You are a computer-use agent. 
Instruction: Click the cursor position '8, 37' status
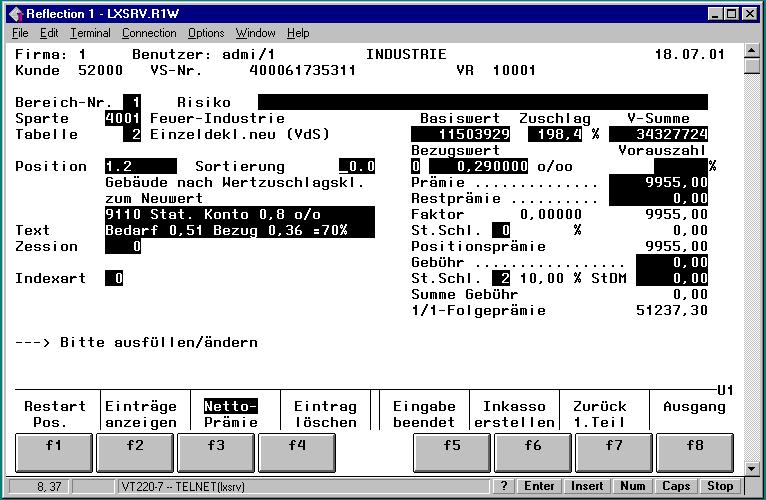(x=49, y=487)
